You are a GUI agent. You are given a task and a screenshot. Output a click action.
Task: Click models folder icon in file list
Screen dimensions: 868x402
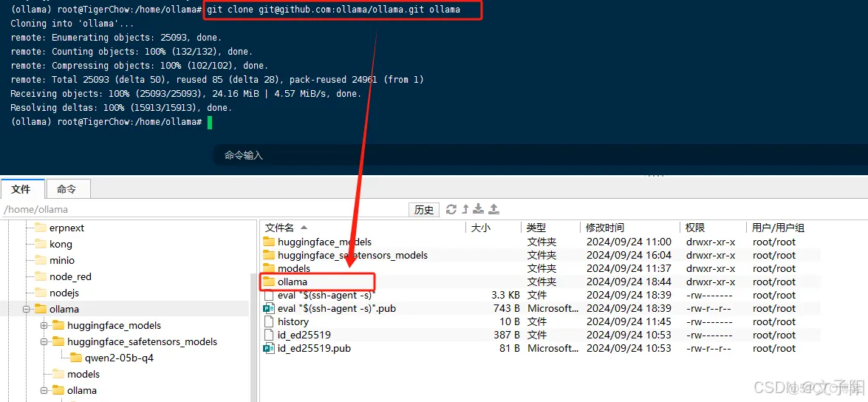pos(269,268)
